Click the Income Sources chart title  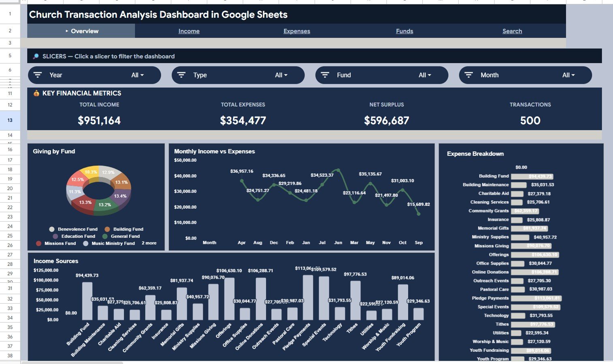click(x=56, y=261)
